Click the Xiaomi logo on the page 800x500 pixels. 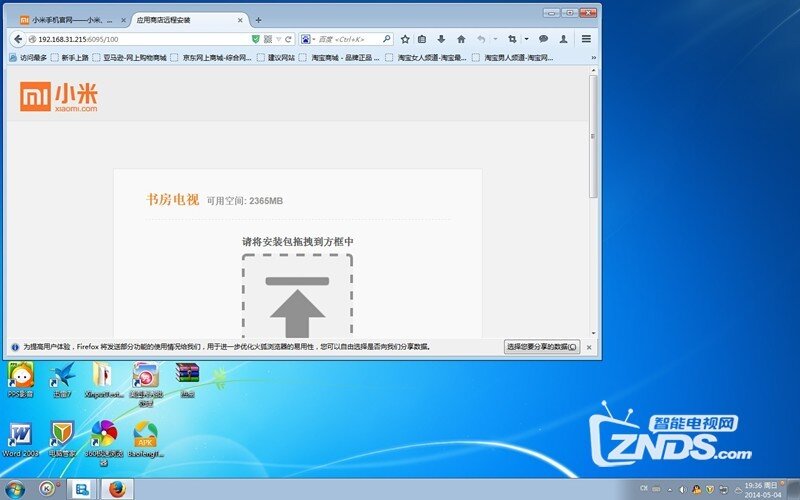[x=59, y=96]
